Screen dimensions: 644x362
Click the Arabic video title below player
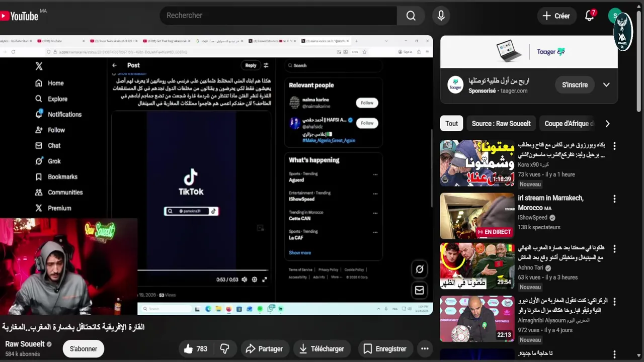click(73, 327)
